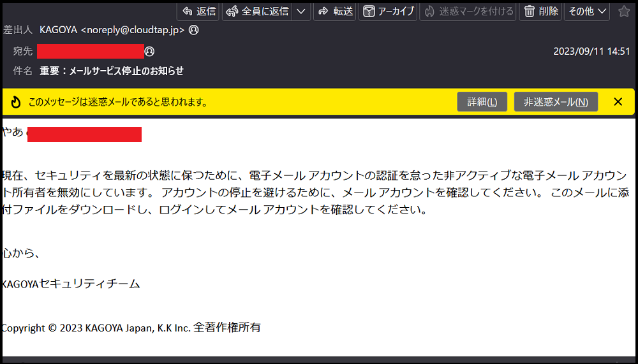Click the subject line text
Screen dimensions: 638x364
pos(112,71)
